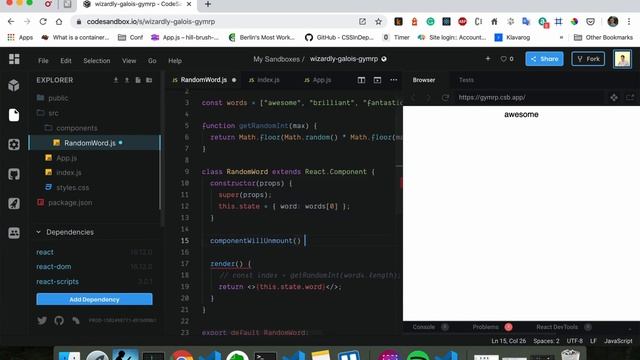Viewport: 640px width, 360px height.
Task: Click the Fork button
Action: 588,59
